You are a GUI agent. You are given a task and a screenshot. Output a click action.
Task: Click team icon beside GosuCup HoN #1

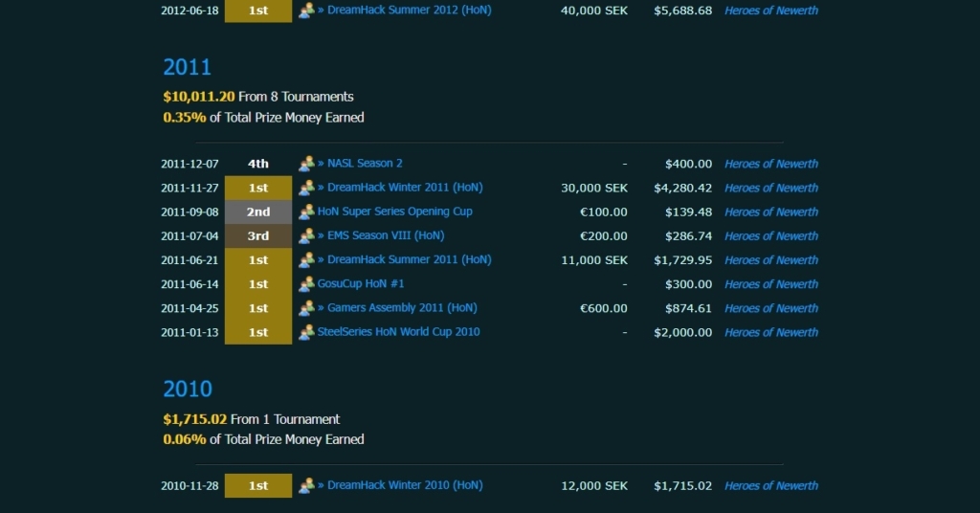pos(306,284)
